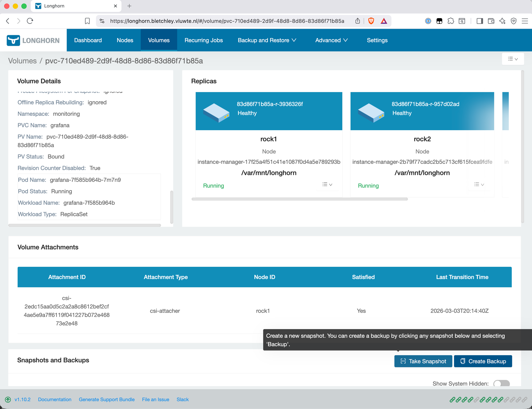The height and width of the screenshot is (409, 532).
Task: Click the Longhorn logo icon
Action: [x=13, y=40]
